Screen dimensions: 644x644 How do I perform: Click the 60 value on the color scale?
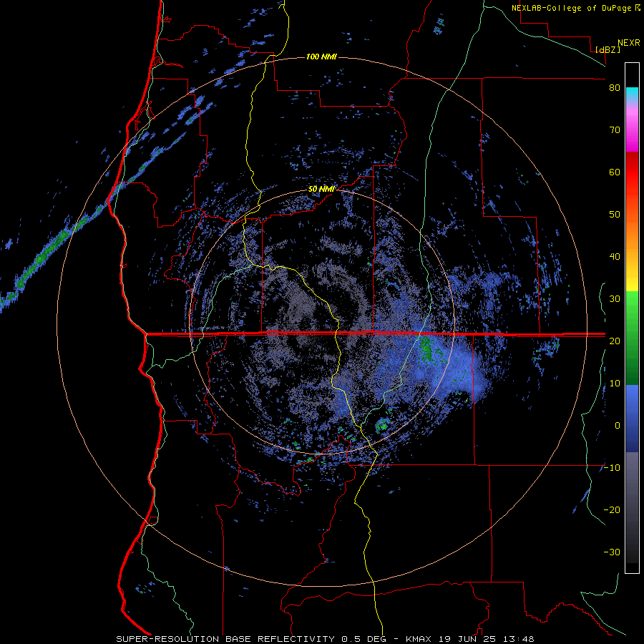(615, 172)
